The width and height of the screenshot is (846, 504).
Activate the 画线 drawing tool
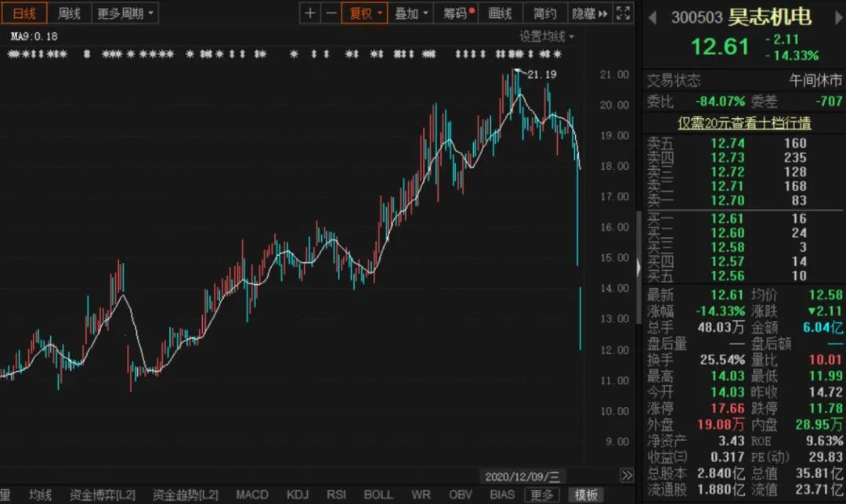click(500, 13)
